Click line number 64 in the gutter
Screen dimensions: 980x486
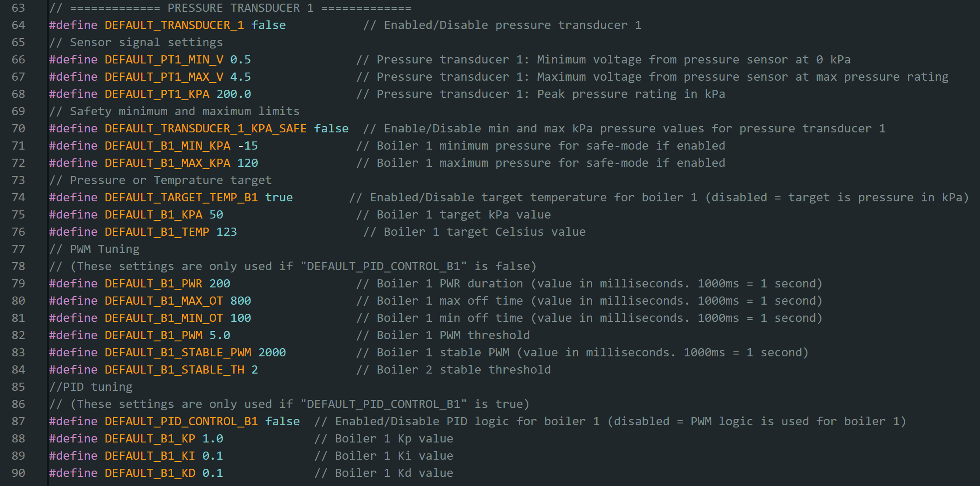pos(18,25)
